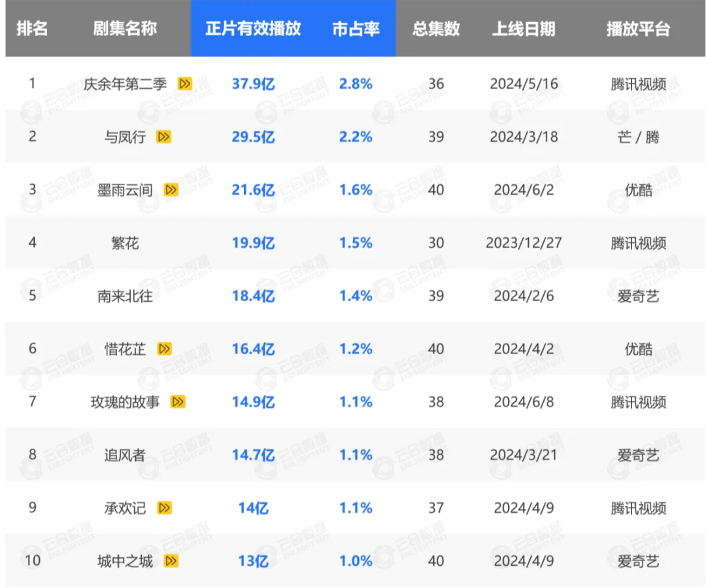The image size is (706, 588).
Task: Click the yellow arrow icon next to 惜花芷
Action: tap(164, 349)
